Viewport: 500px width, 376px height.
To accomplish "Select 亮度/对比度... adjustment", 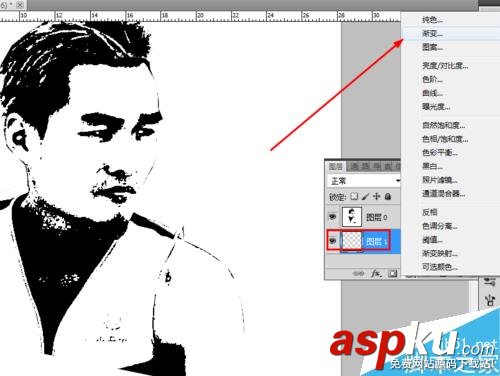I will coord(445,66).
